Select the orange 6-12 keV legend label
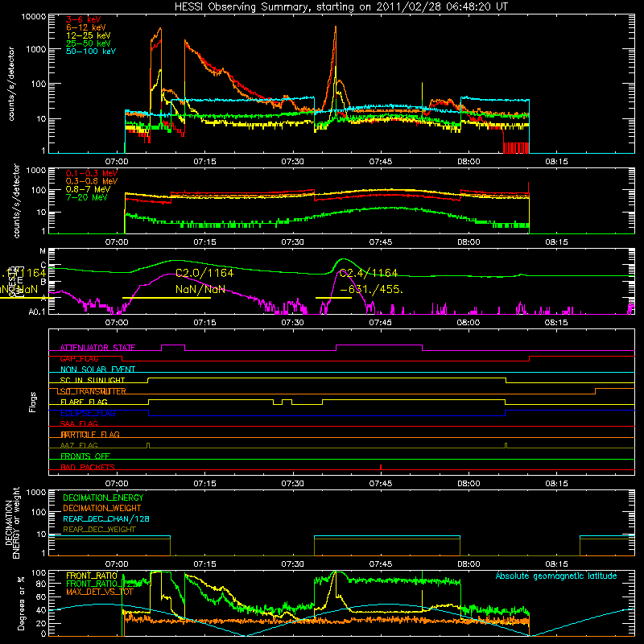 point(85,27)
